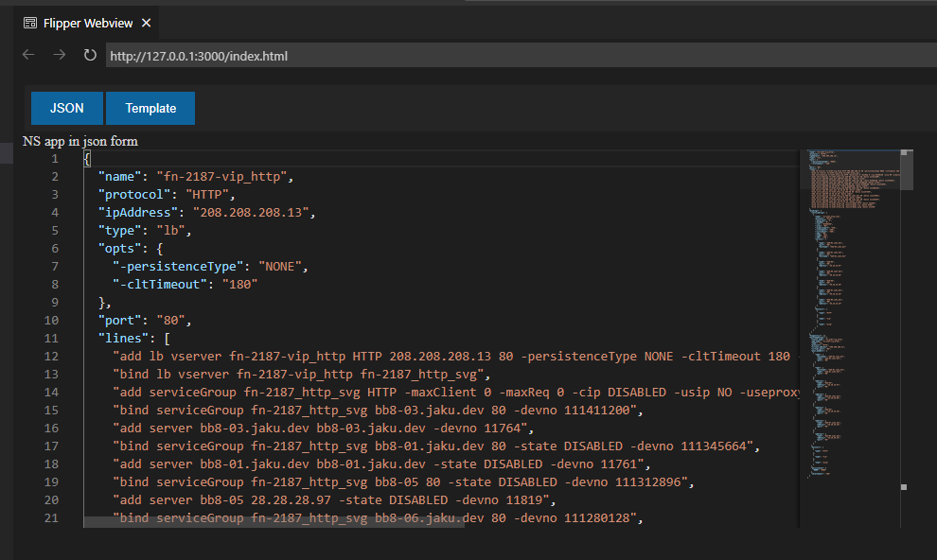Click the line with devno 111312896
The image size is (937, 560).
pos(403,481)
